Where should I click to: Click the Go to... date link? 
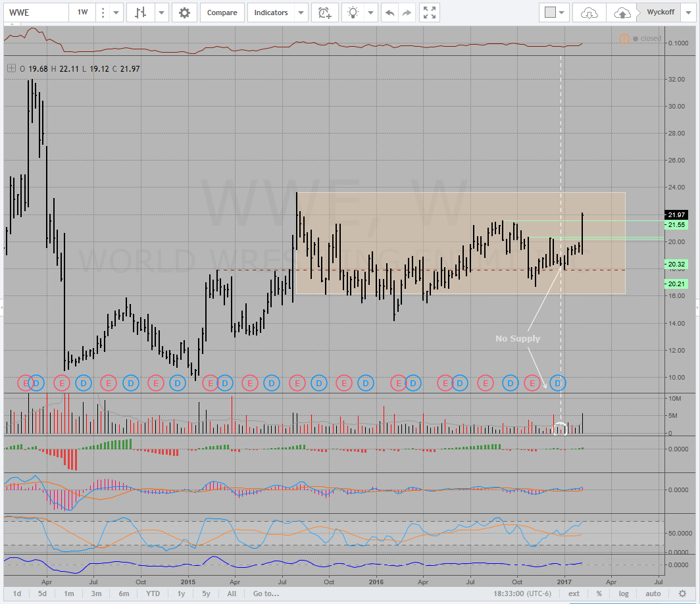pos(266,593)
